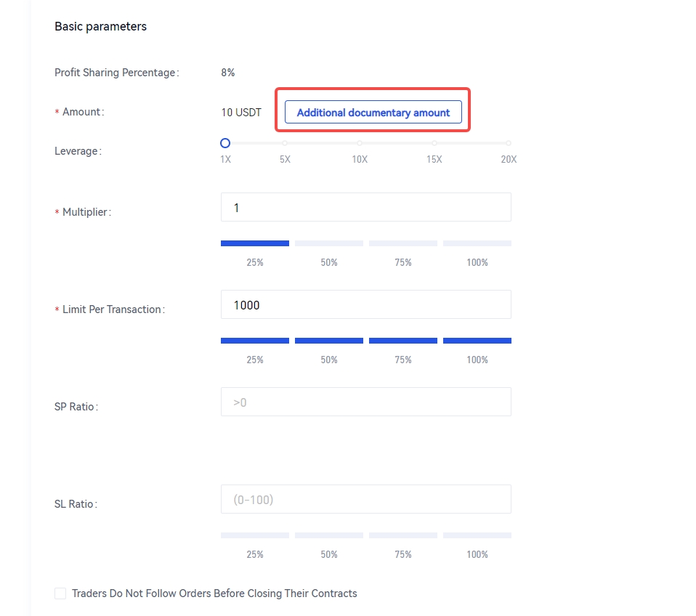Screen dimensions: 696x616
Task: Set leverage slider to 15X
Action: (x=434, y=143)
